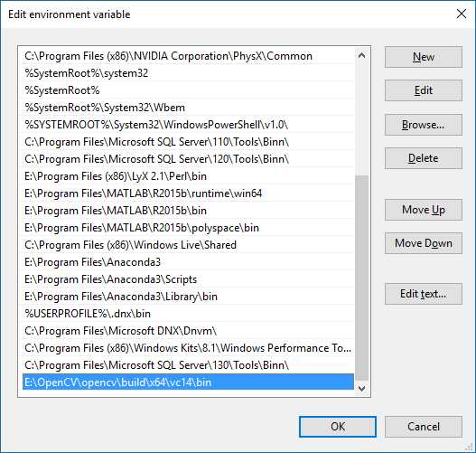476x453 pixels.
Task: Open Edit text... mode
Action: click(x=424, y=294)
